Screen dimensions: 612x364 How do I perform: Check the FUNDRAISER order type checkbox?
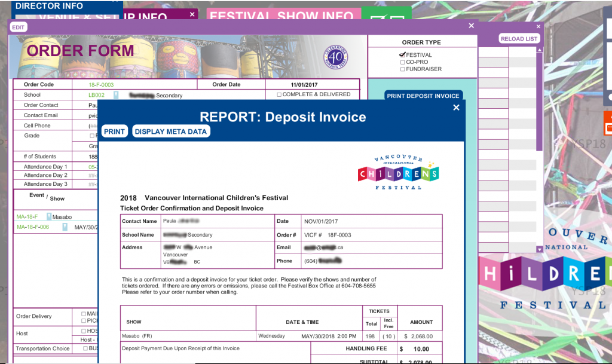[402, 69]
